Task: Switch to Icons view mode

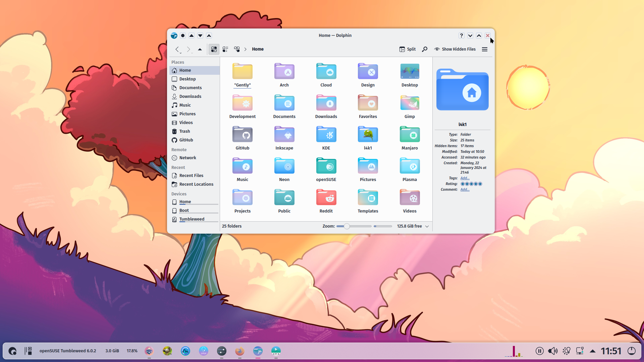Action: [x=214, y=49]
